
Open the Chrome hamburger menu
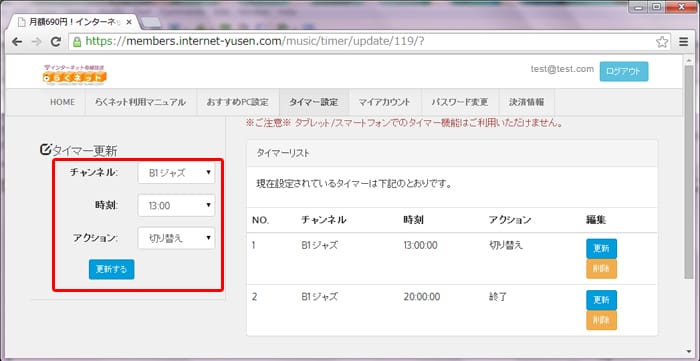[683, 42]
